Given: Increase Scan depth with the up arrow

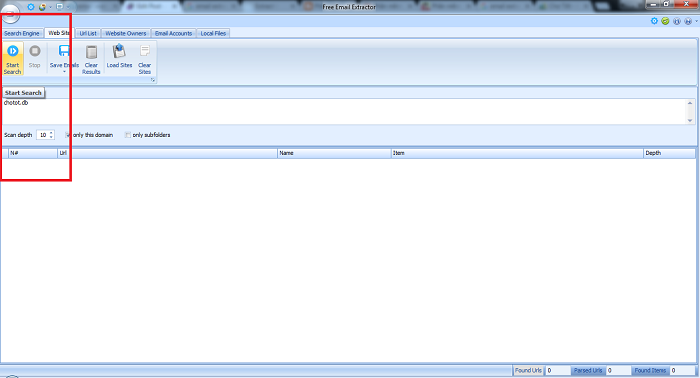Looking at the screenshot, I should tap(51, 133).
